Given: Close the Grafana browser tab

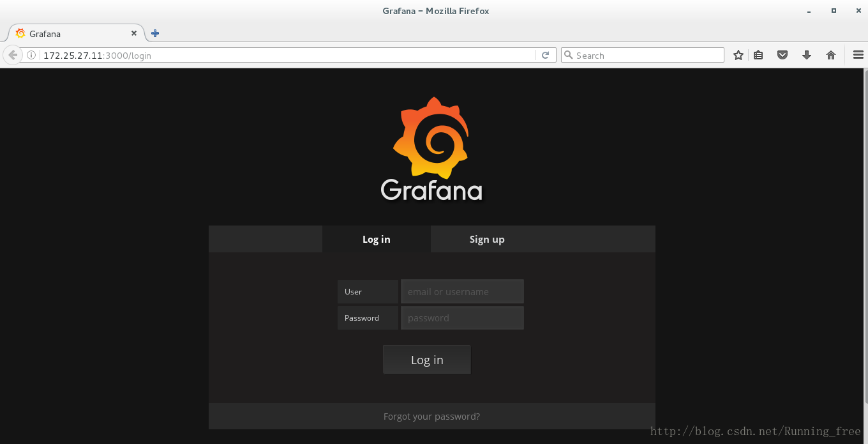Looking at the screenshot, I should [x=134, y=33].
